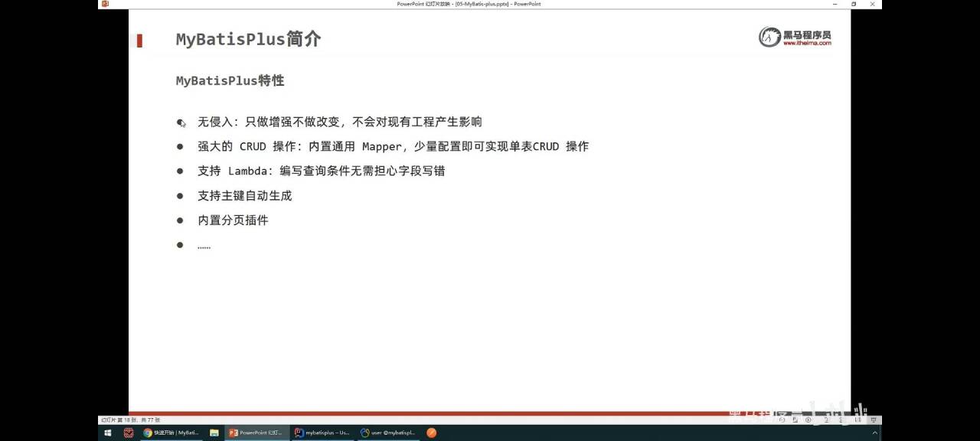980x441 pixels.
Task: Switch to the user @mybatisplus database window
Action: point(388,433)
